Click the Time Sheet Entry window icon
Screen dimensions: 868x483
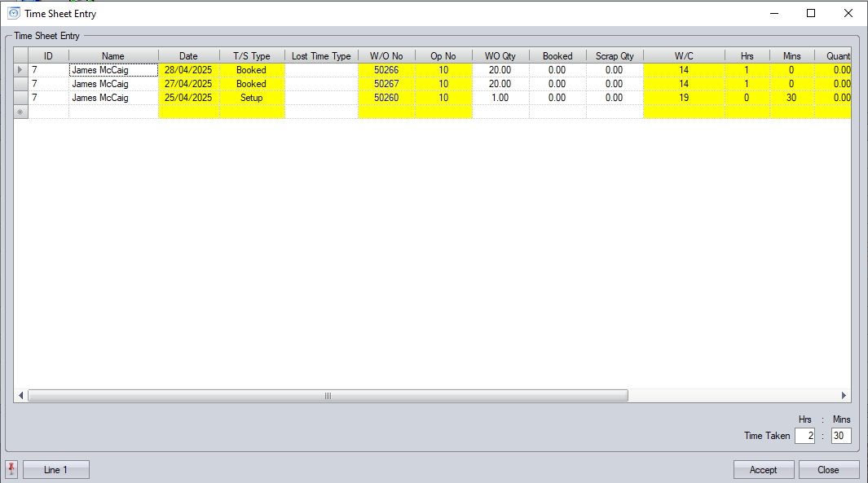[13, 13]
